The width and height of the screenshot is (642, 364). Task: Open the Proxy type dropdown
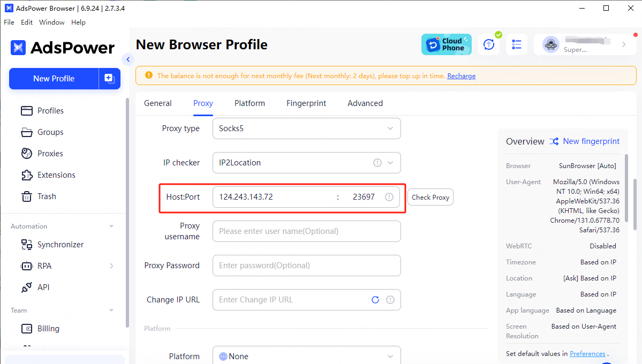[x=306, y=128]
